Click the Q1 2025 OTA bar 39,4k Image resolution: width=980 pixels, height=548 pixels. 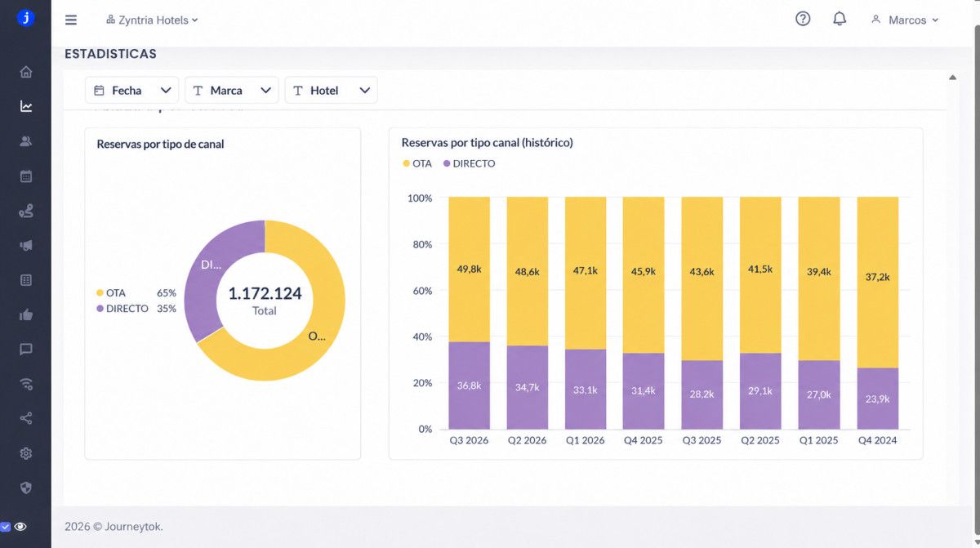point(818,278)
